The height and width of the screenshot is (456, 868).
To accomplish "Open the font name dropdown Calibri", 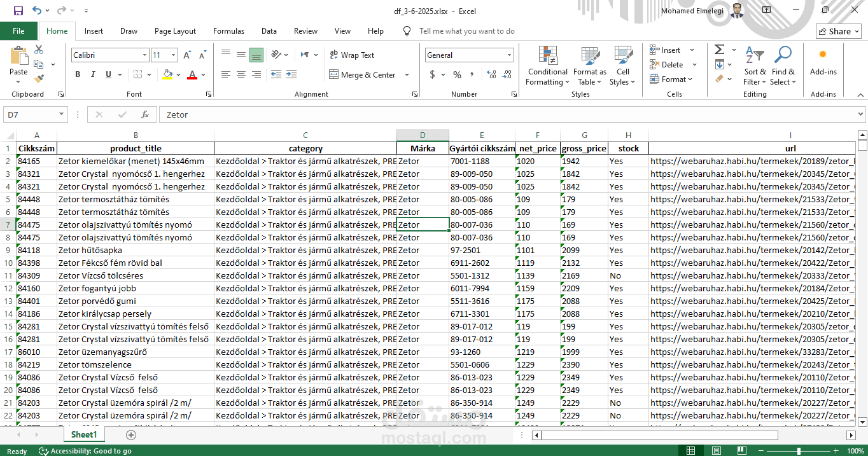I will pos(145,55).
